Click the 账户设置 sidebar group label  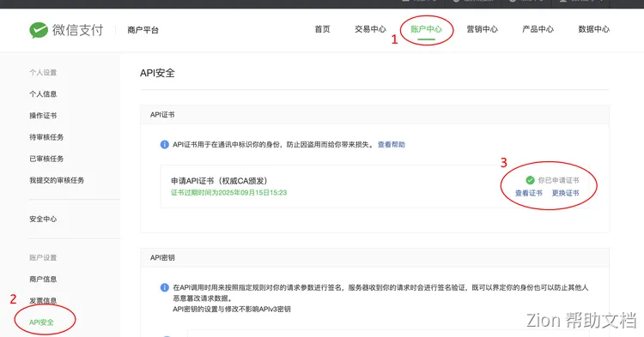[x=43, y=257]
